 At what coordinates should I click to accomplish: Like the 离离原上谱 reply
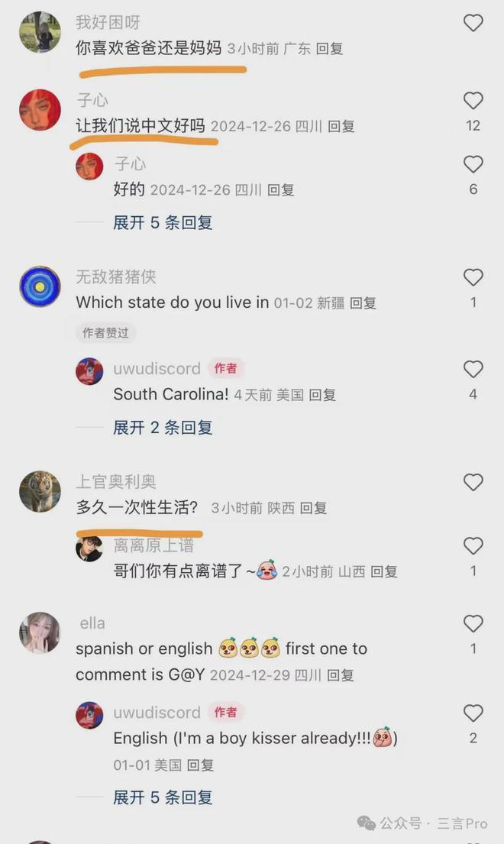coord(473,546)
